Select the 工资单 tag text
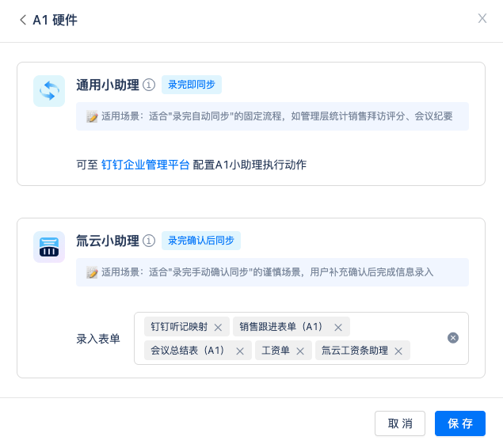This screenshot has width=503, height=448. [x=276, y=351]
